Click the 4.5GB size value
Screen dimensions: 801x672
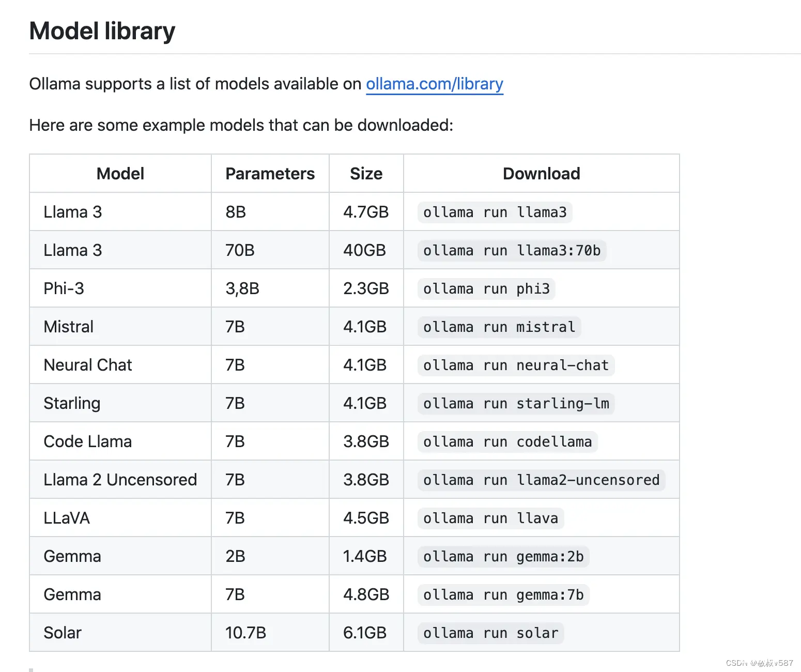click(x=366, y=518)
